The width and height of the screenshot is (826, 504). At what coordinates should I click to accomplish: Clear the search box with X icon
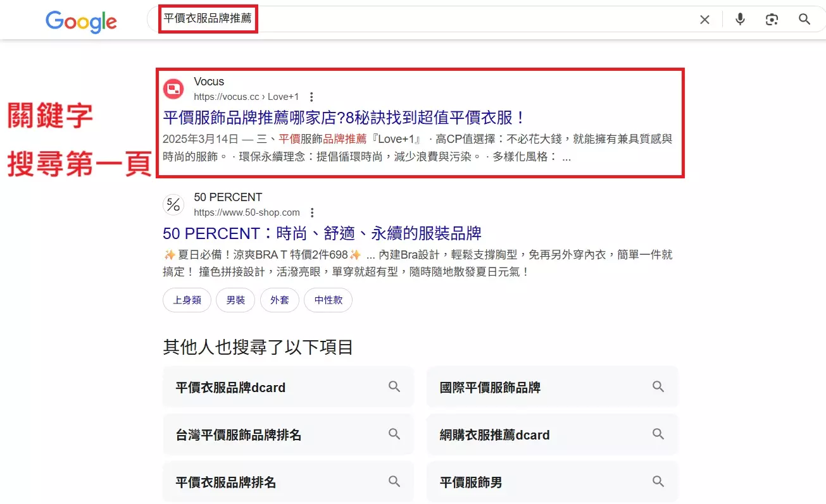click(x=704, y=20)
